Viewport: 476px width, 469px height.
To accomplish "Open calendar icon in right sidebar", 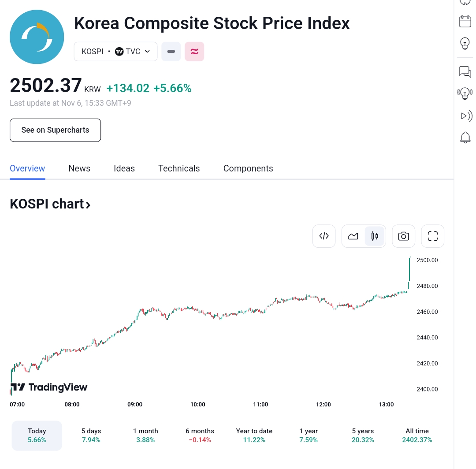I will (x=465, y=21).
